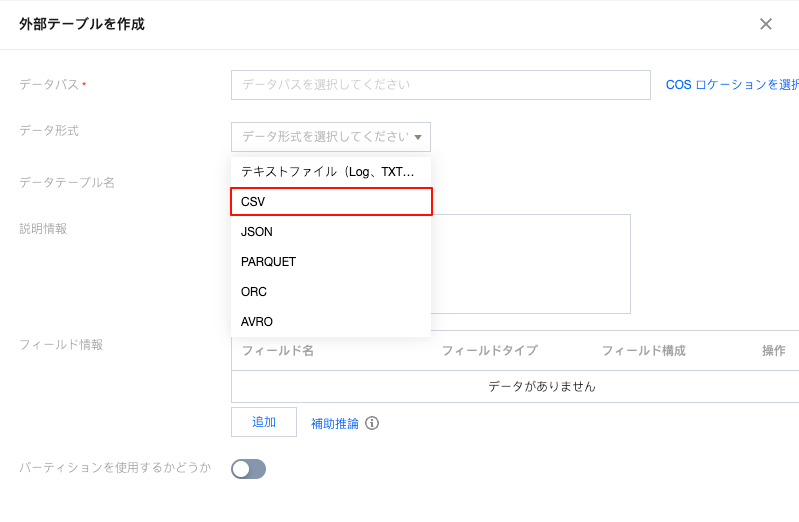Choose JSON from the format list
The width and height of the screenshot is (799, 522).
point(331,232)
